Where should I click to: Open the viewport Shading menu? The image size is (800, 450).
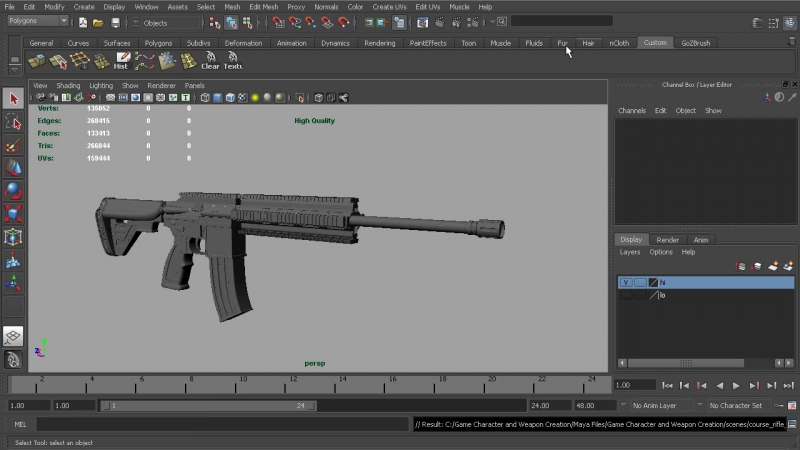tap(68, 86)
